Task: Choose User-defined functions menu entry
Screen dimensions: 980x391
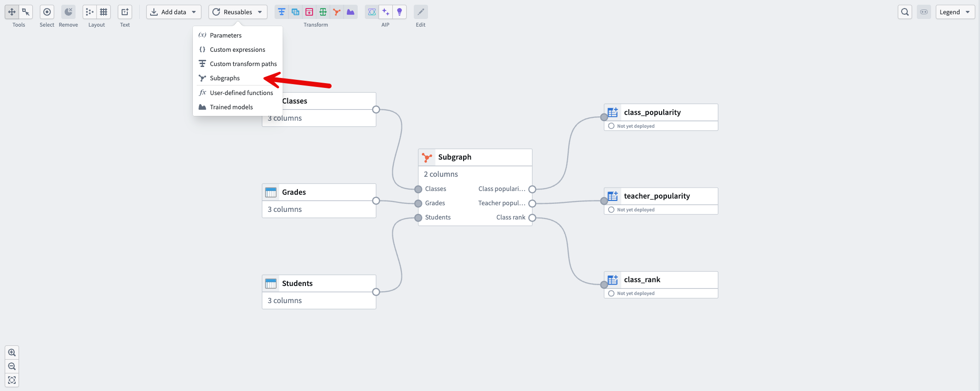Action: [238, 93]
